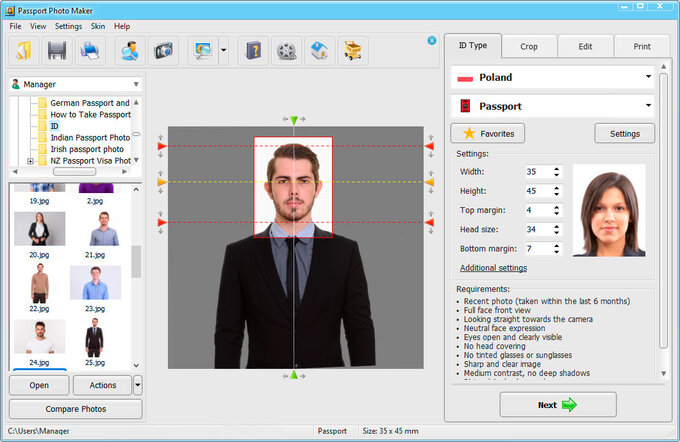Click the Width input field
The height and width of the screenshot is (442, 680).
[538, 172]
